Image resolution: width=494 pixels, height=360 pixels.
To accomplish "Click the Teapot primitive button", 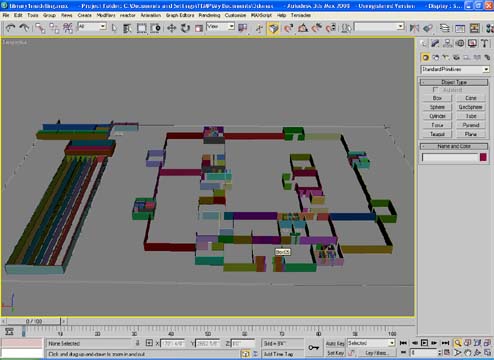I will click(x=437, y=134).
